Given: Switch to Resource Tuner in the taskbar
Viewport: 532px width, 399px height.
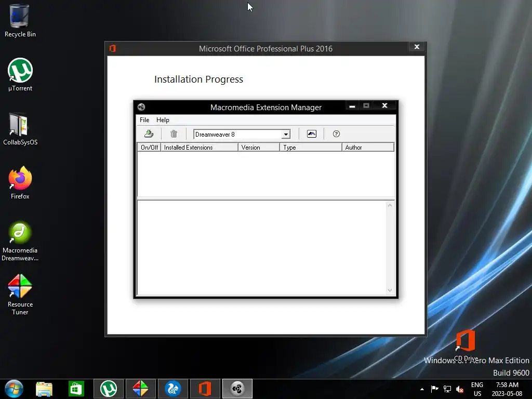Looking at the screenshot, I should [x=140, y=389].
